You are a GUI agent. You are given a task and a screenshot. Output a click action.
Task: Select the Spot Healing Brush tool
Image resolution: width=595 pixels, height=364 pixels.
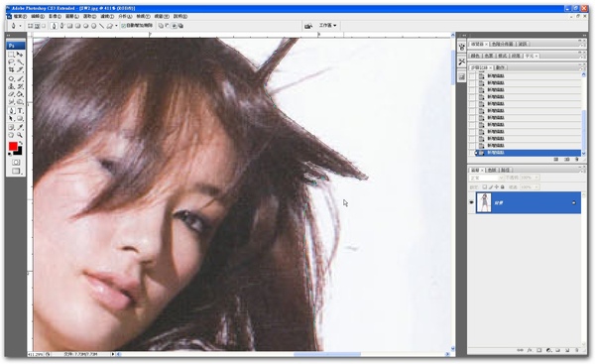11,79
